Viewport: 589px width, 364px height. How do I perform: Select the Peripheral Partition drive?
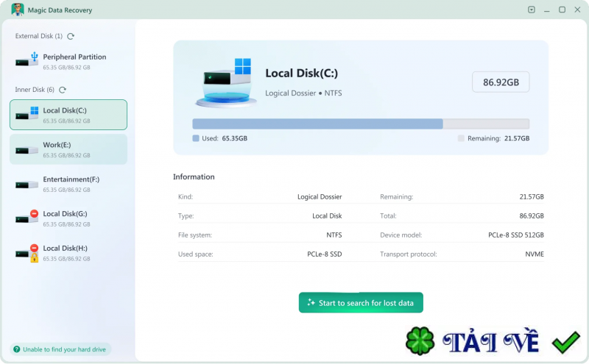point(68,61)
